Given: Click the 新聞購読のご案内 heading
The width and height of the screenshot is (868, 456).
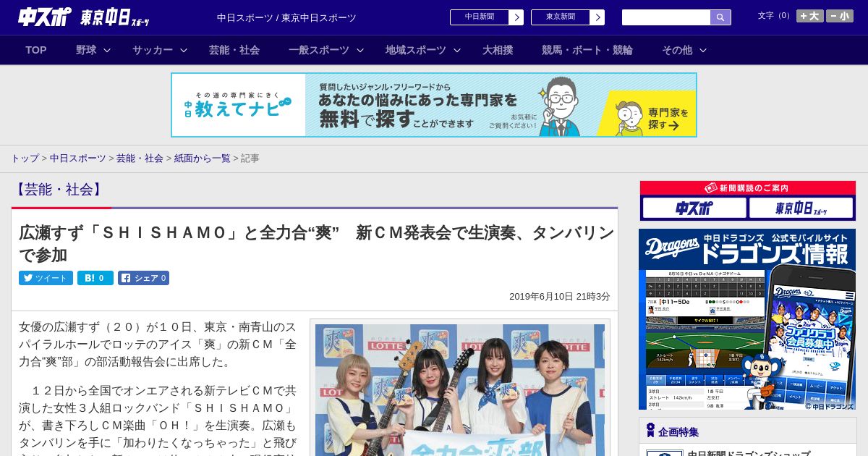Looking at the screenshot, I should [x=747, y=188].
